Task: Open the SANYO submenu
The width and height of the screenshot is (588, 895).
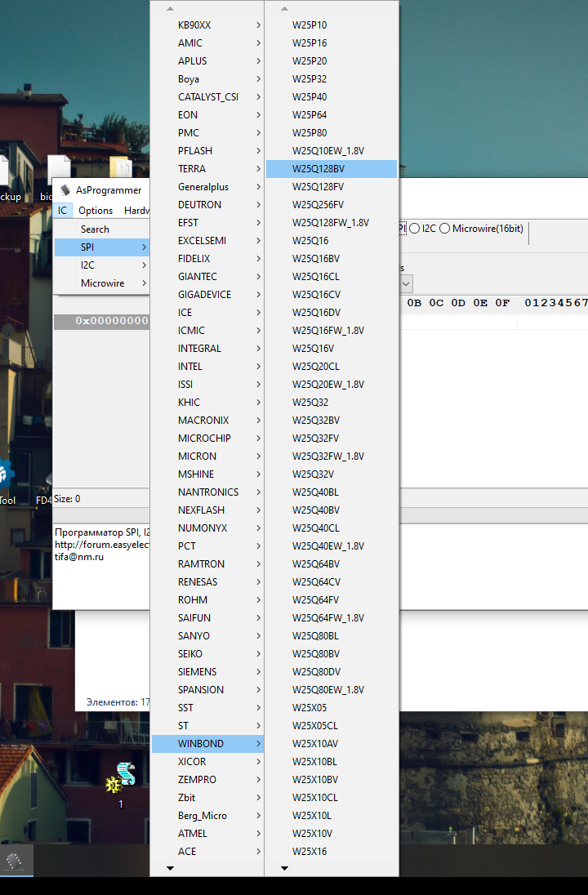Action: tap(207, 636)
